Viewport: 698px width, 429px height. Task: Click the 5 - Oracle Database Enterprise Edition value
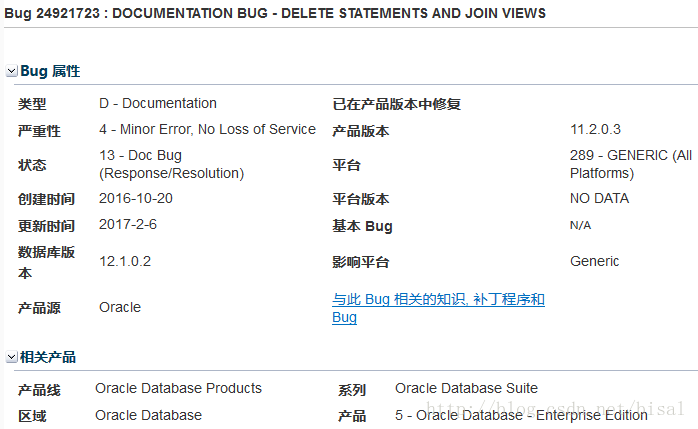(x=506, y=415)
